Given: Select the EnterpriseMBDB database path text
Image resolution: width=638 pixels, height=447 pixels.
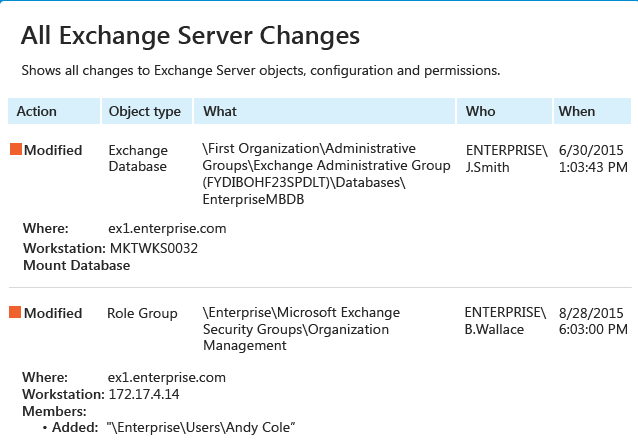Looking at the screenshot, I should (326, 174).
